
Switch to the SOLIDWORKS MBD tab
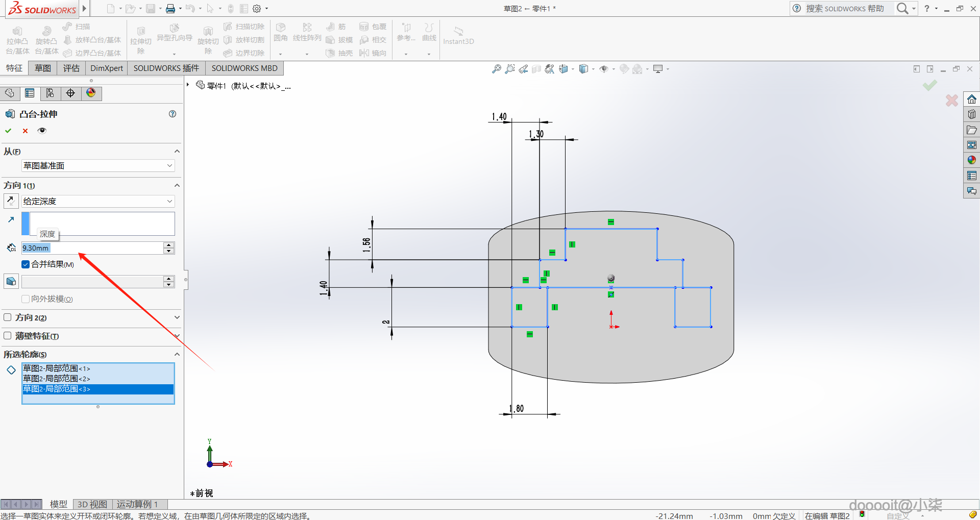[x=244, y=68]
